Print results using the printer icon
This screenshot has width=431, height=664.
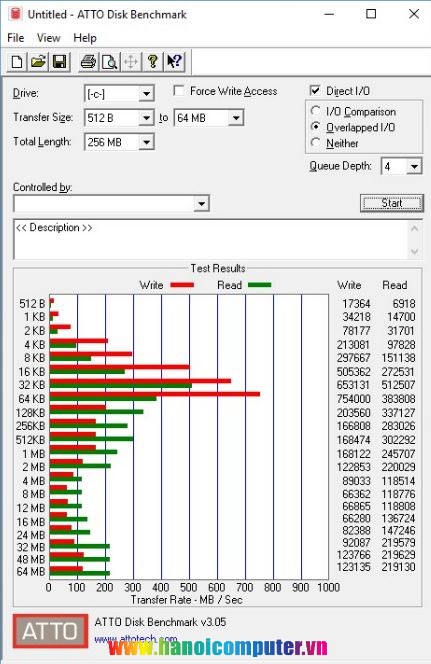coord(88,62)
